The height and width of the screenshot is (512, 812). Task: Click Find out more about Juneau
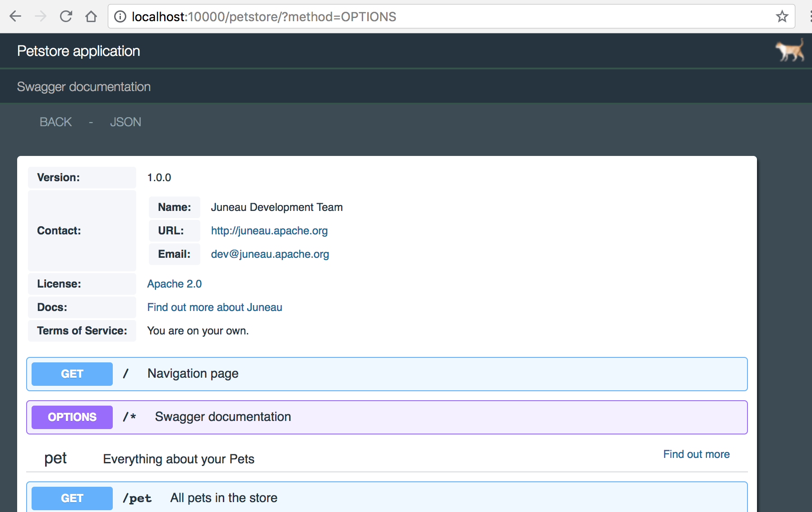pos(214,307)
